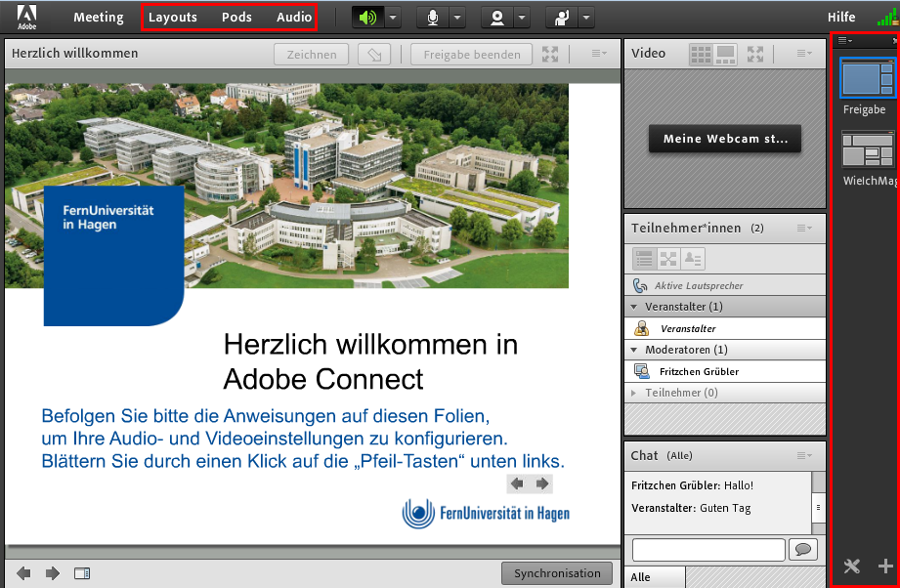900x588 pixels.
Task: Click the chat scrollbar grip
Action: pyautogui.click(x=818, y=508)
